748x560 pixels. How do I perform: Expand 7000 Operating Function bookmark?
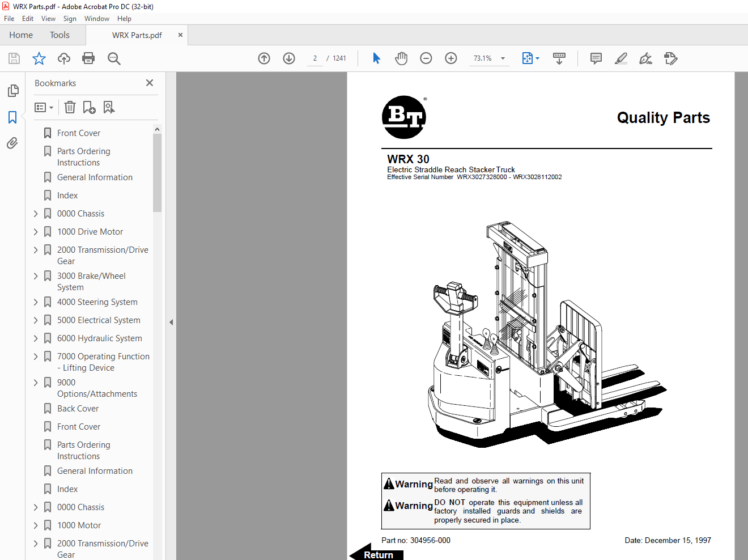click(x=36, y=357)
